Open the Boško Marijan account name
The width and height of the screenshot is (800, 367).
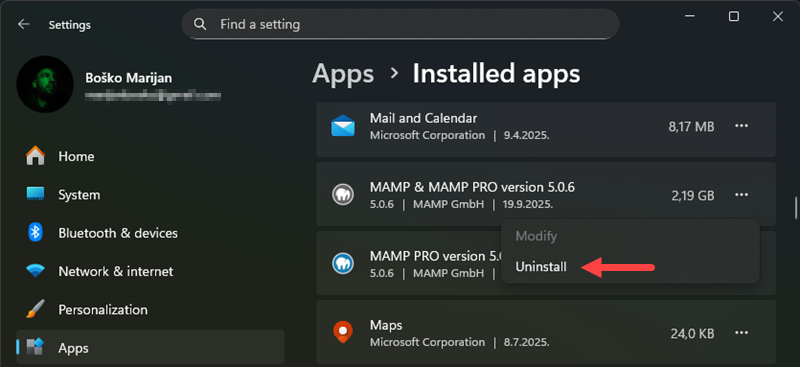(129, 78)
